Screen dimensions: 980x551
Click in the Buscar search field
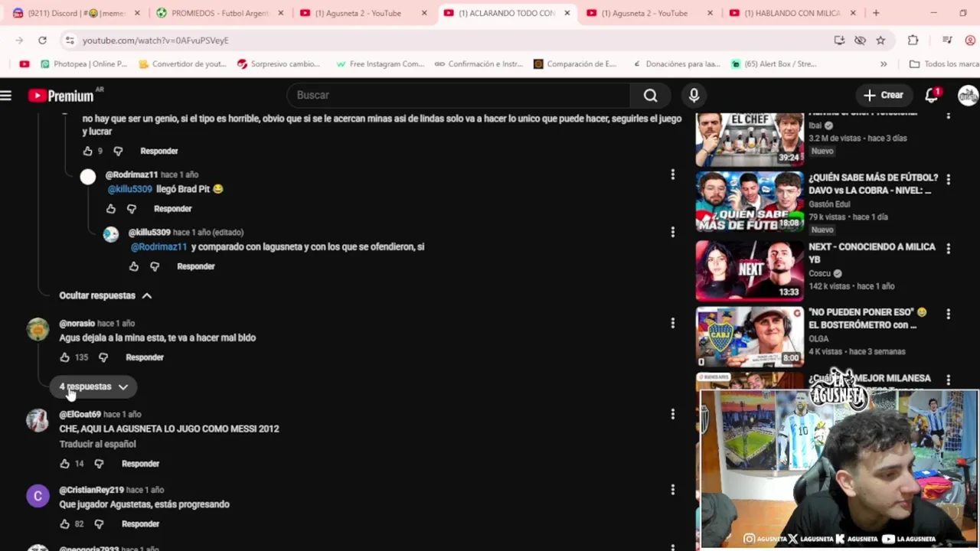[x=458, y=95]
